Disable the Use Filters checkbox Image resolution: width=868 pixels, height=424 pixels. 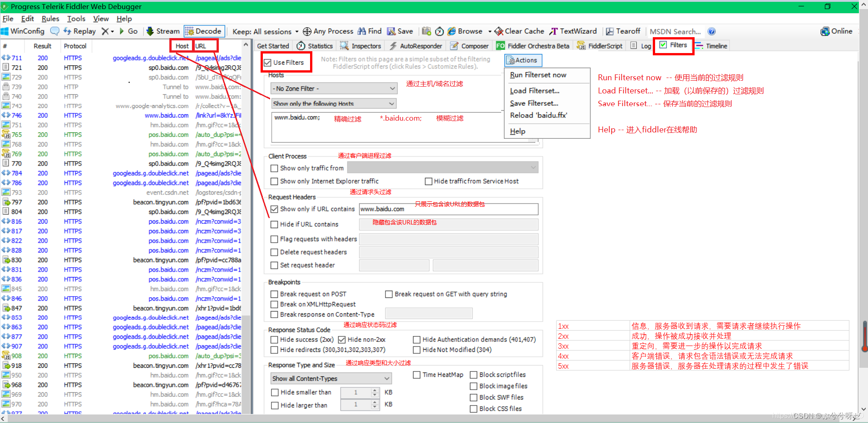(267, 63)
